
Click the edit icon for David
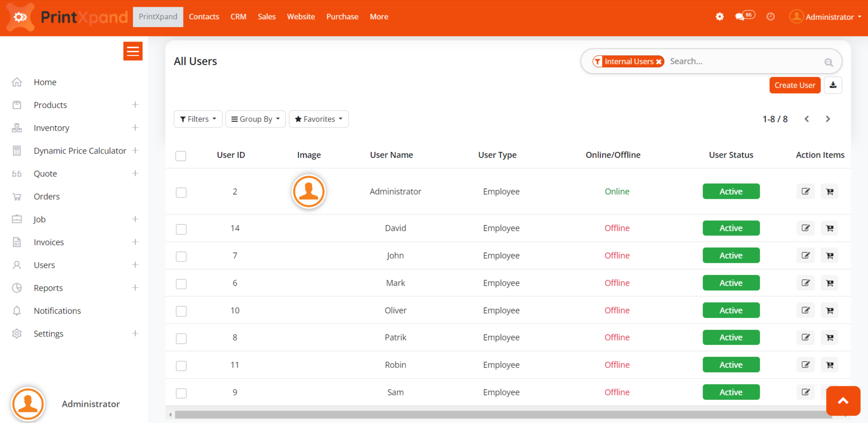coord(805,228)
